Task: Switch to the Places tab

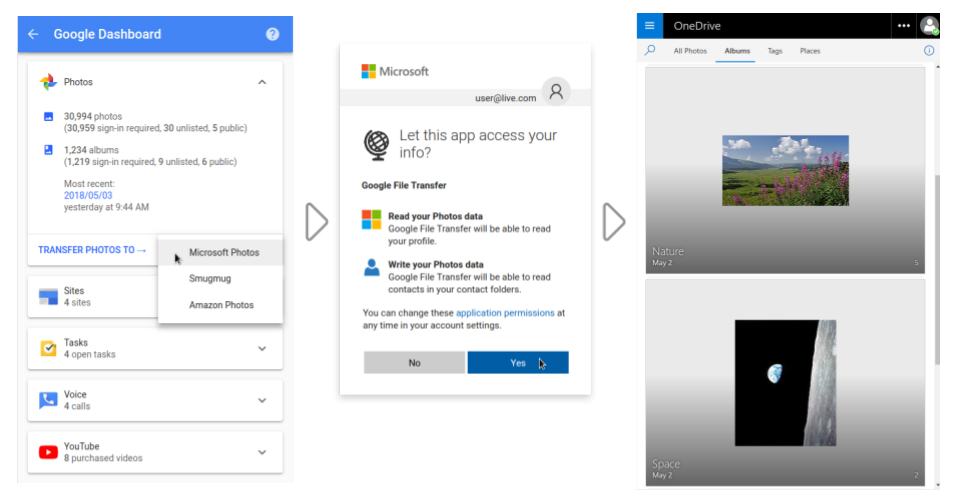Action: pyautogui.click(x=809, y=51)
